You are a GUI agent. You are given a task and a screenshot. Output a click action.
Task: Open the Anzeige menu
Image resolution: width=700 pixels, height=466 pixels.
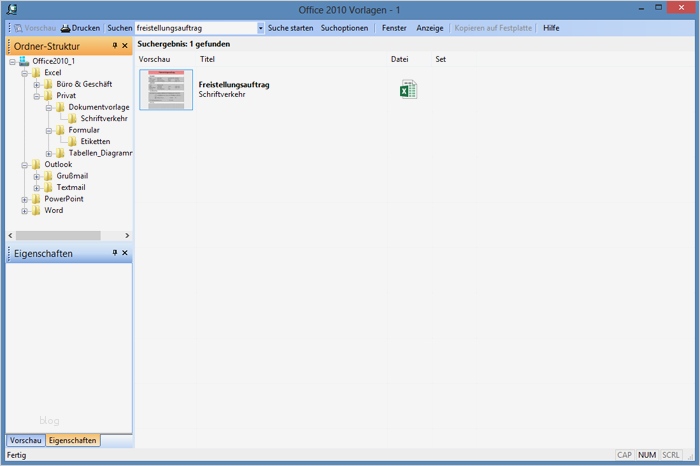[x=430, y=28]
